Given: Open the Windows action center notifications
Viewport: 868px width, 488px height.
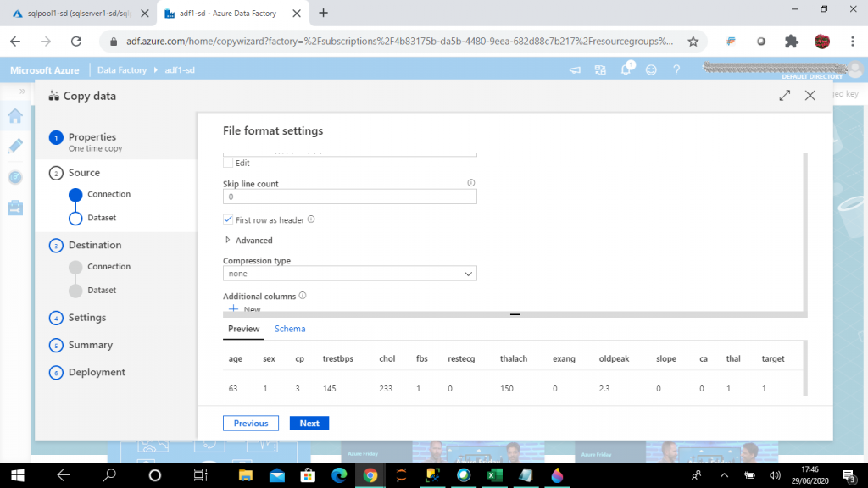Looking at the screenshot, I should pos(849,475).
